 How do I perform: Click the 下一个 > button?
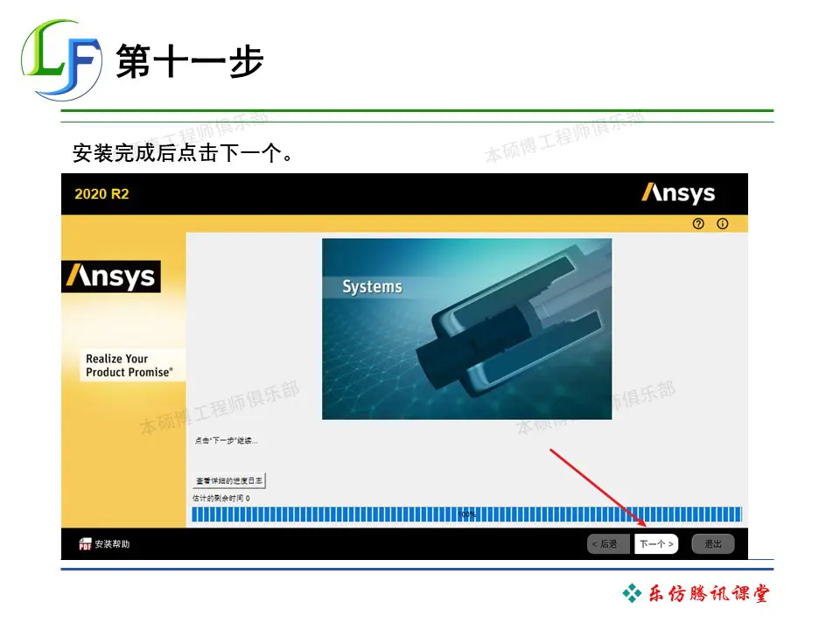(x=656, y=543)
